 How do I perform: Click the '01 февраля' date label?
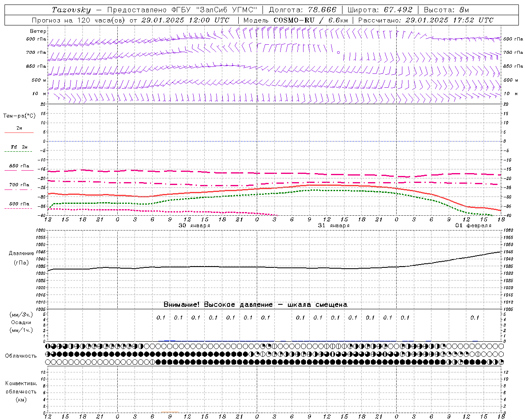[473, 226]
